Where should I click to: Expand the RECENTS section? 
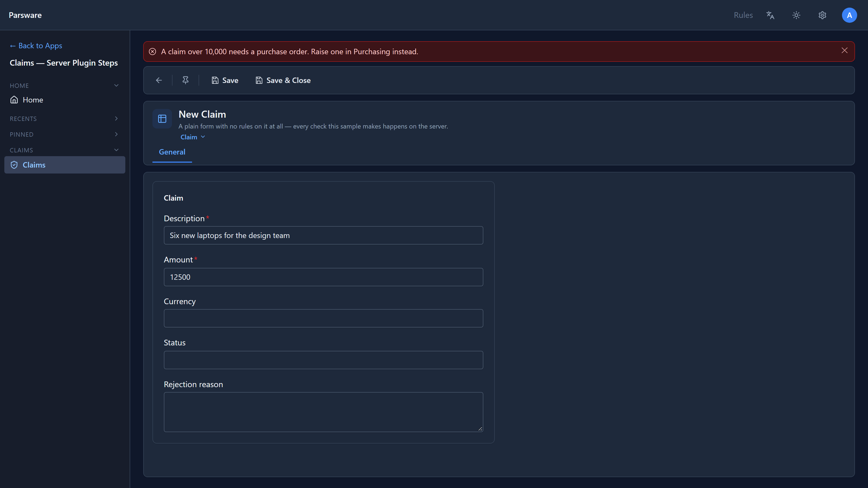[x=64, y=118]
